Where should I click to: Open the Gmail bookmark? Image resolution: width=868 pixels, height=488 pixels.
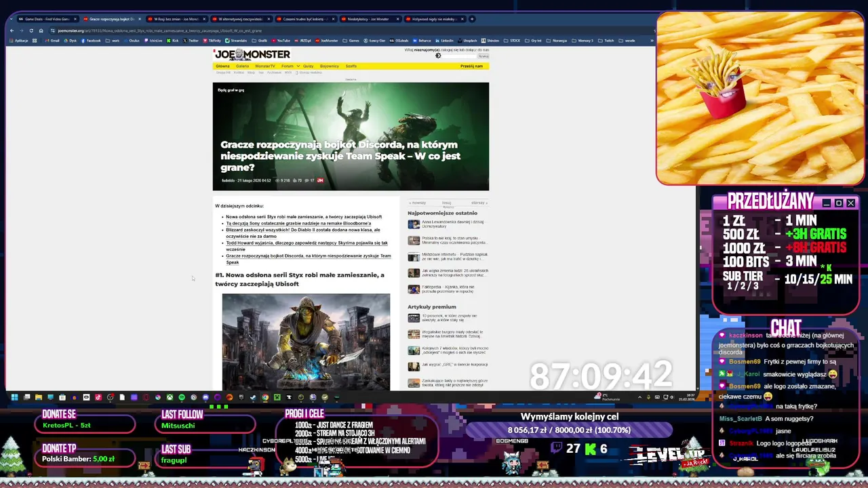(x=52, y=41)
